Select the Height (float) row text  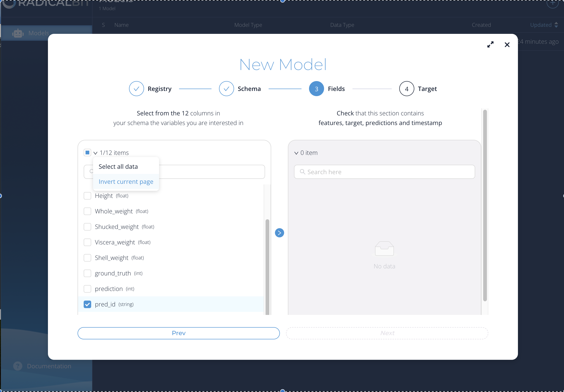coord(111,196)
